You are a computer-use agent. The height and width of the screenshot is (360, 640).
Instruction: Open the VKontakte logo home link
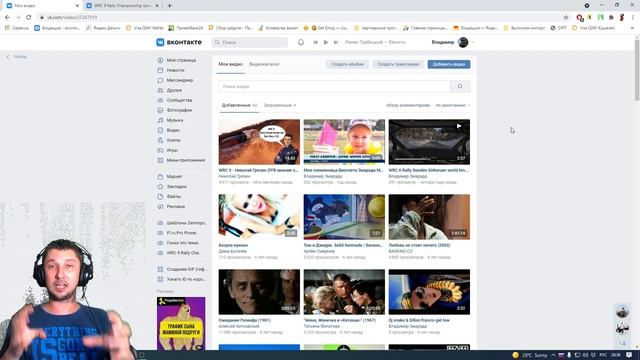click(x=179, y=42)
